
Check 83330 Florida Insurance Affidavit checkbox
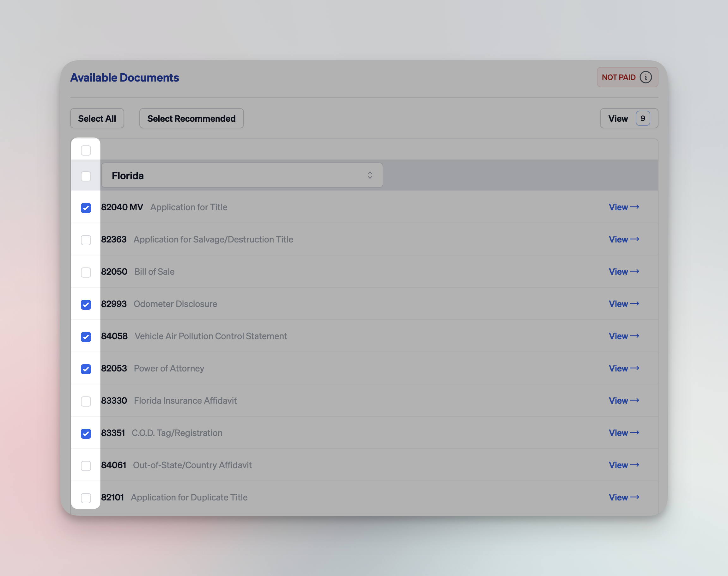click(86, 401)
